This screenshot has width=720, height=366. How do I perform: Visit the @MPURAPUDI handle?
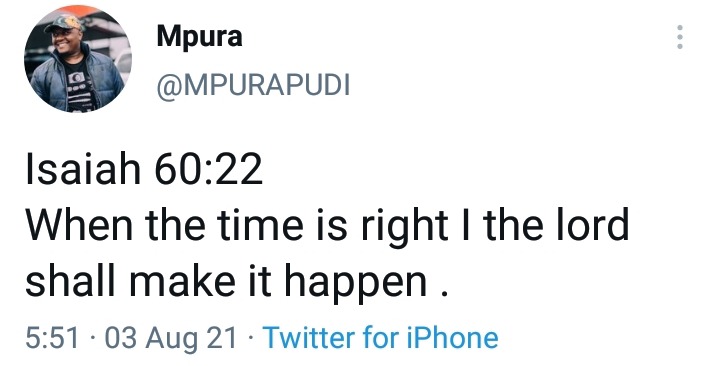click(x=253, y=85)
